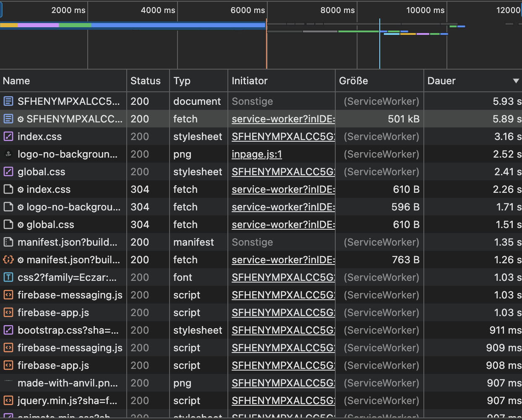Click the long blue request bar in the timeline overview
522x420 pixels.
(x=178, y=25)
